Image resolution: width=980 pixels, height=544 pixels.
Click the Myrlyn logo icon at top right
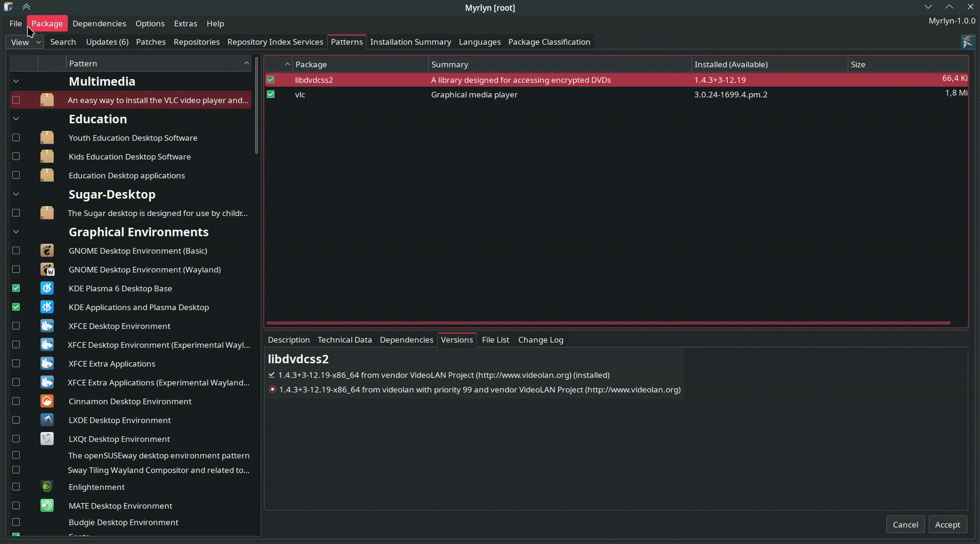point(968,41)
